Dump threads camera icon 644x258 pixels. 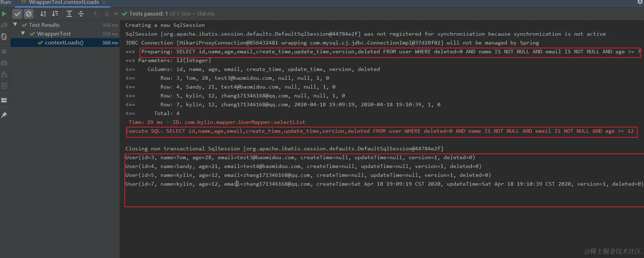pyautogui.click(x=4, y=63)
